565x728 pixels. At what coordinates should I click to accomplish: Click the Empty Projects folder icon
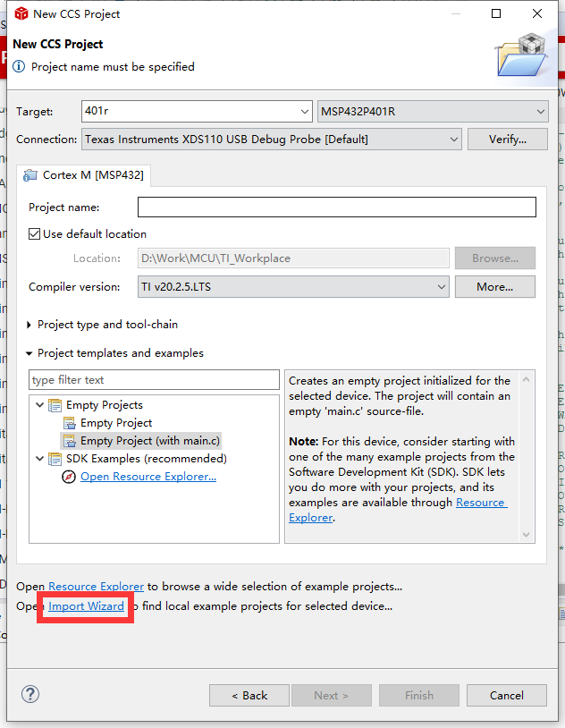click(55, 405)
